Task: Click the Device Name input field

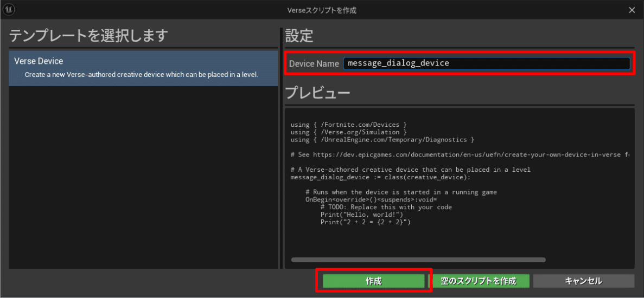Action: coord(486,63)
